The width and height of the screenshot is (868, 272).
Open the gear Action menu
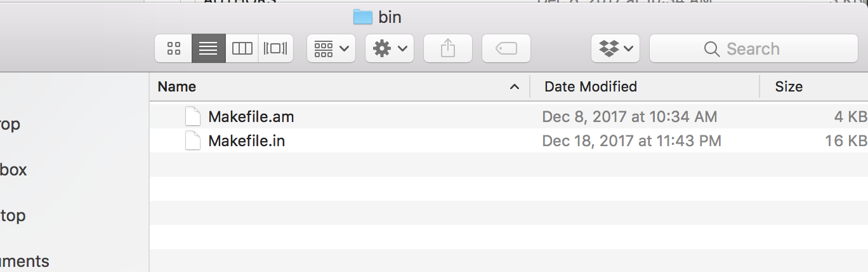[389, 48]
